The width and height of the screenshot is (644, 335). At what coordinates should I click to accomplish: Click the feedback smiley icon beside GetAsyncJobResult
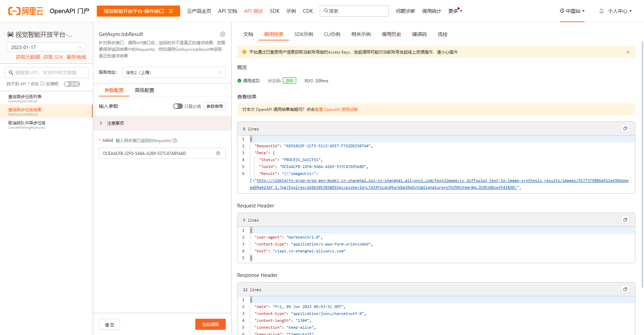pos(223,34)
